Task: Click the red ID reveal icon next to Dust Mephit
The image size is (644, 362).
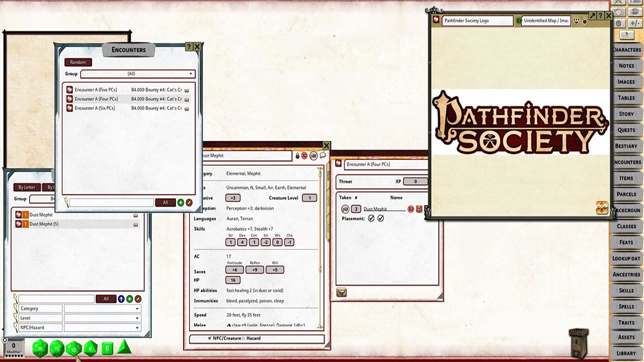Action: click(x=411, y=209)
